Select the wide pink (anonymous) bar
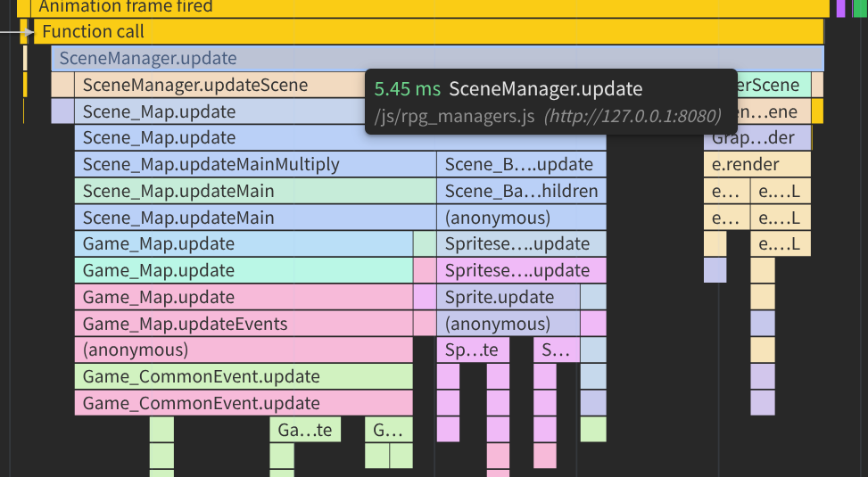868x477 pixels. tap(244, 350)
